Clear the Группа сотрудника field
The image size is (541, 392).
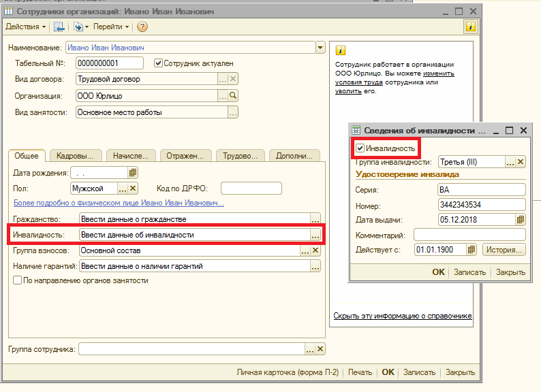(320, 349)
